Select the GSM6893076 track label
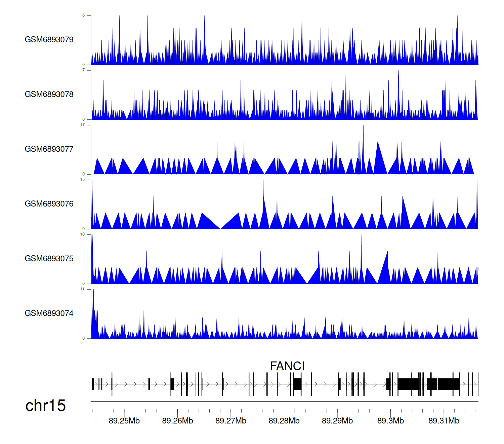This screenshot has height=444, width=504. 49,204
